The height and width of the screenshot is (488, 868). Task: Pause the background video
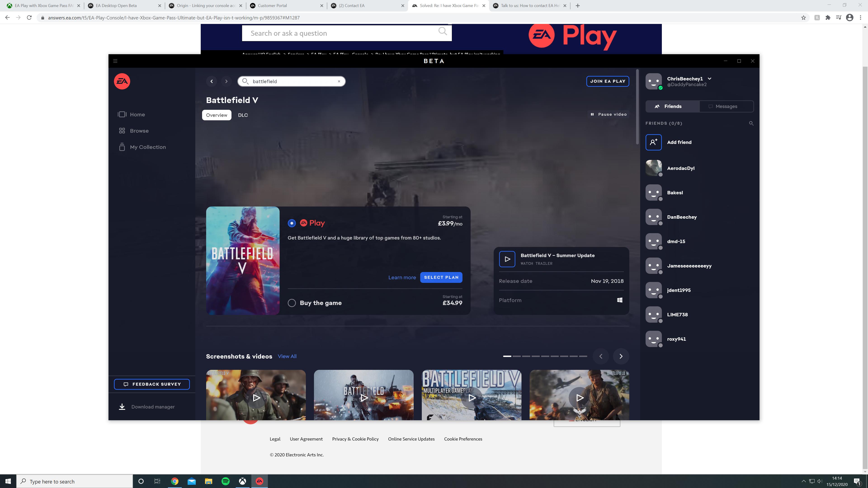pos(609,115)
